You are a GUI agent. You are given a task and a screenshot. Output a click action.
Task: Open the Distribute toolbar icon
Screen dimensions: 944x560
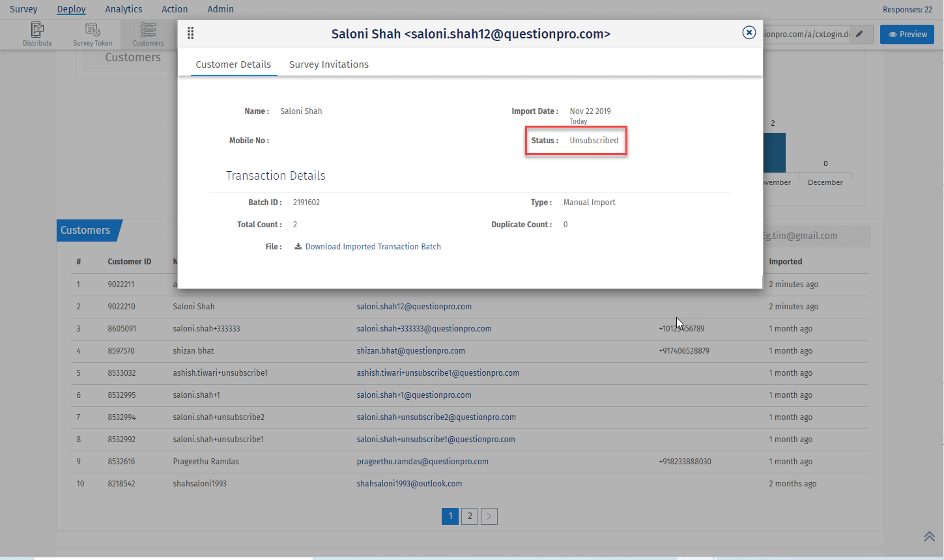(37, 34)
